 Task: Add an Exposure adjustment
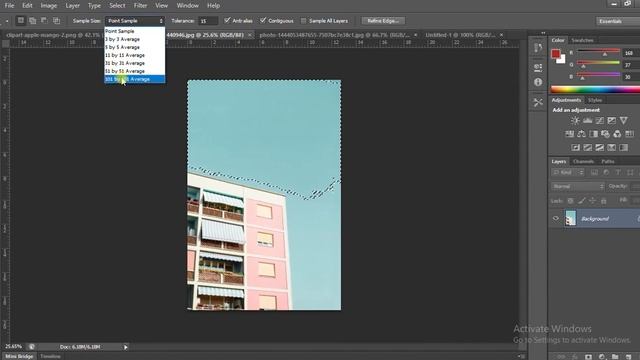point(611,120)
